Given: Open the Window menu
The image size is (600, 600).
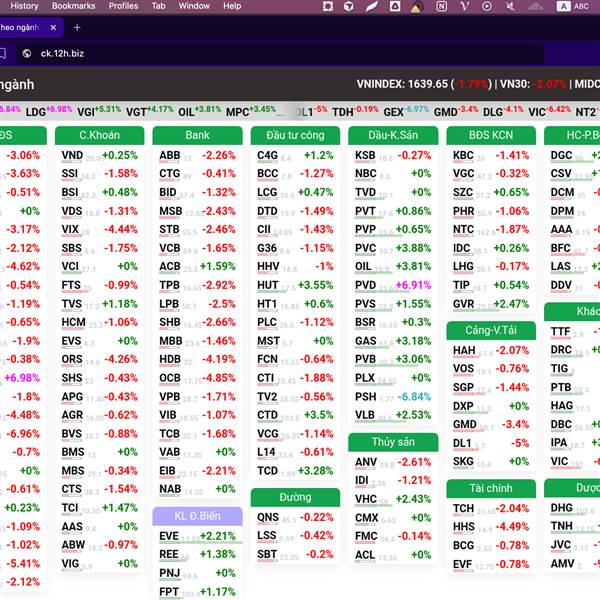Looking at the screenshot, I should coord(194,6).
